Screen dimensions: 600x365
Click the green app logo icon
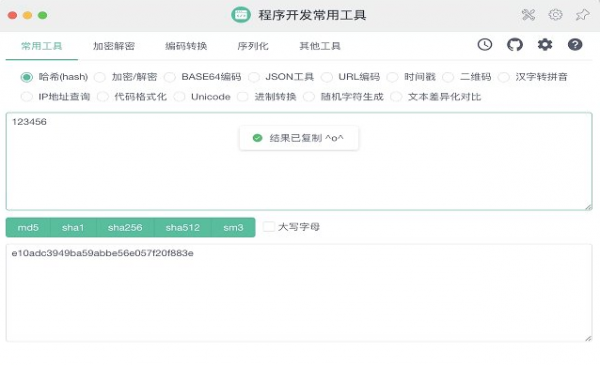241,15
